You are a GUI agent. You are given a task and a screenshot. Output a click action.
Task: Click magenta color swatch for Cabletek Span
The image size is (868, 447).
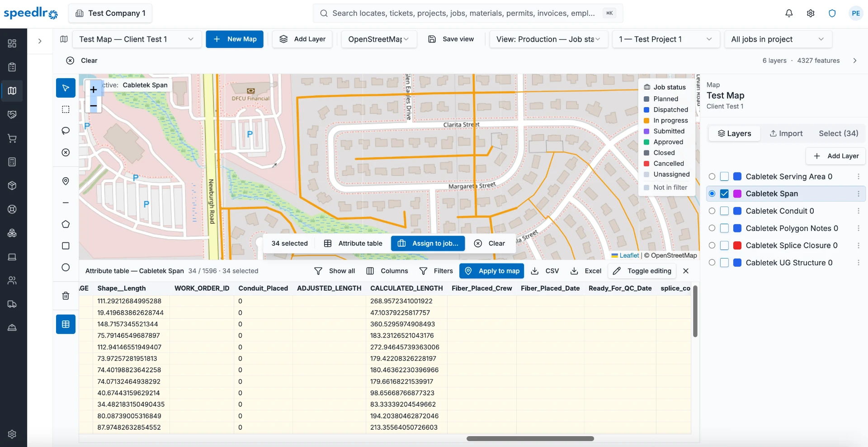[737, 193]
